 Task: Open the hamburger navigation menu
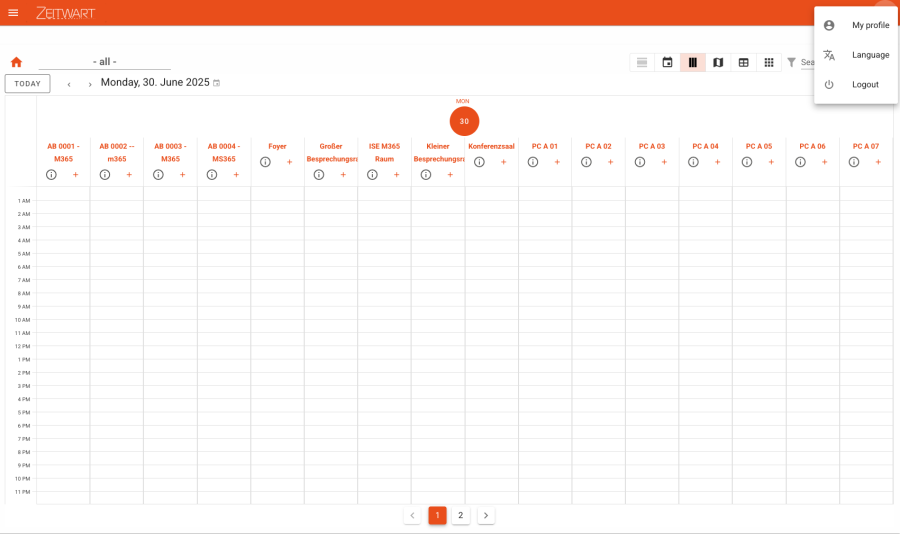tap(13, 13)
